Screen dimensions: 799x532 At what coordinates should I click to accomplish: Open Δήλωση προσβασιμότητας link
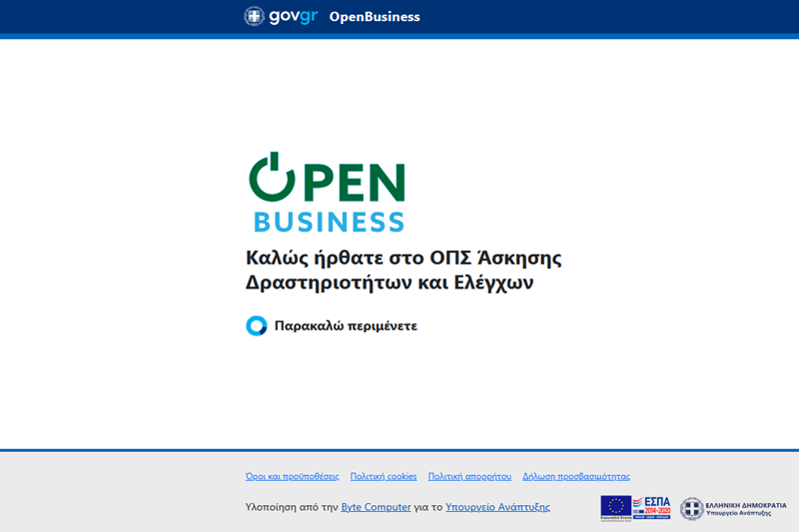point(576,476)
